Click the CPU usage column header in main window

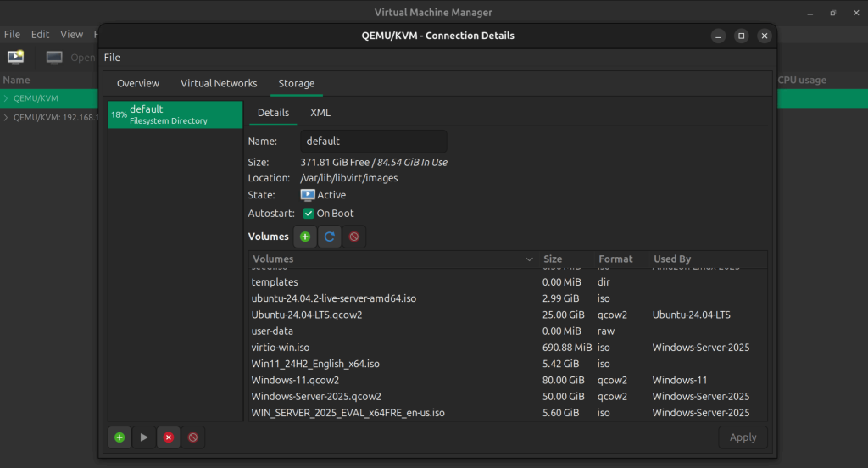802,81
